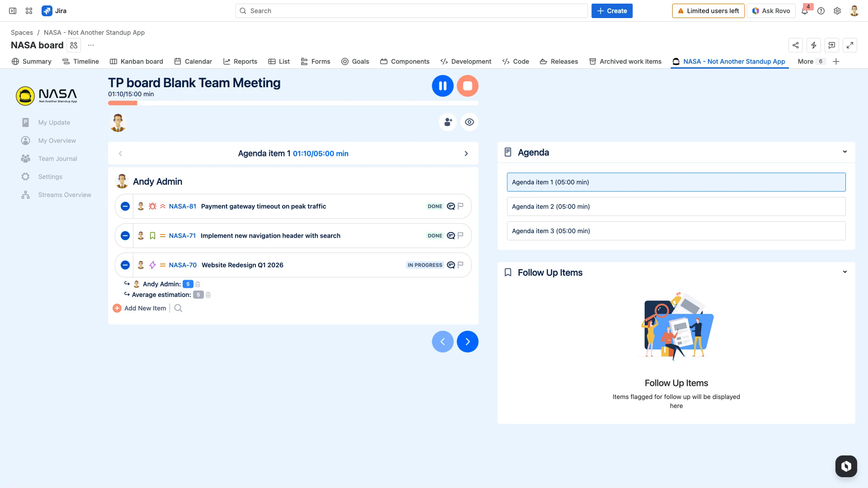Image resolution: width=868 pixels, height=488 pixels.
Task: Open Team Journal in sidebar
Action: [x=57, y=159]
